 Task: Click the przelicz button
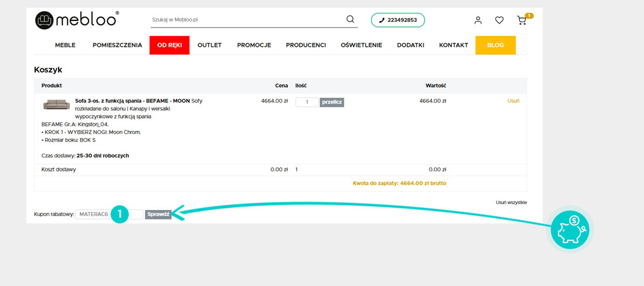[x=332, y=102]
